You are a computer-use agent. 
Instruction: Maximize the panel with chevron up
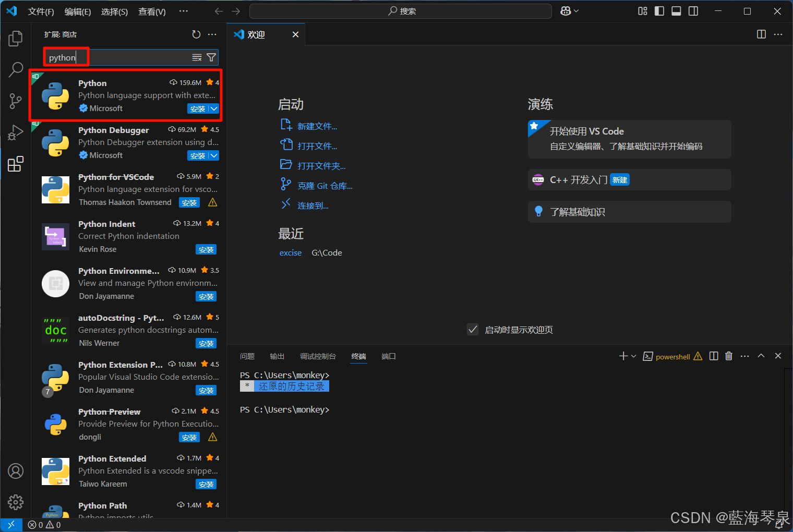click(x=761, y=356)
